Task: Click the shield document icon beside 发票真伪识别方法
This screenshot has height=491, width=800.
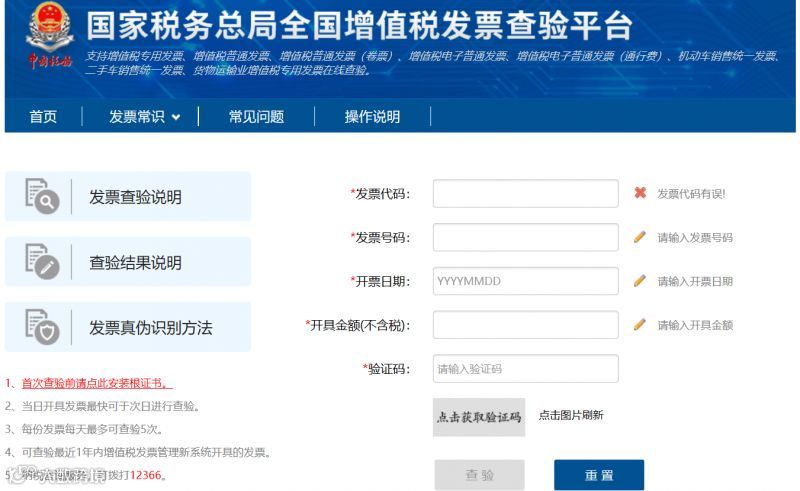Action: click(x=42, y=327)
